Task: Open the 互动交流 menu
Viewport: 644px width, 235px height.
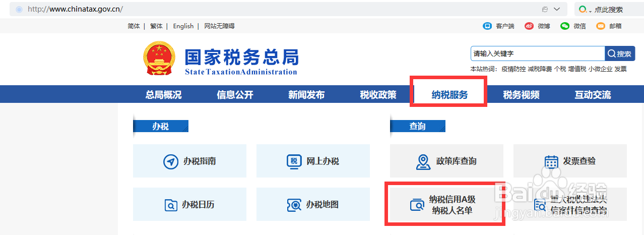Action: point(593,95)
